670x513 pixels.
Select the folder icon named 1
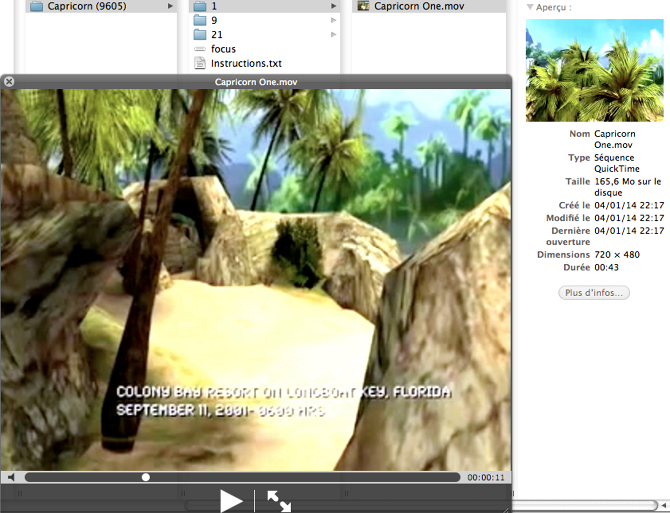199,6
